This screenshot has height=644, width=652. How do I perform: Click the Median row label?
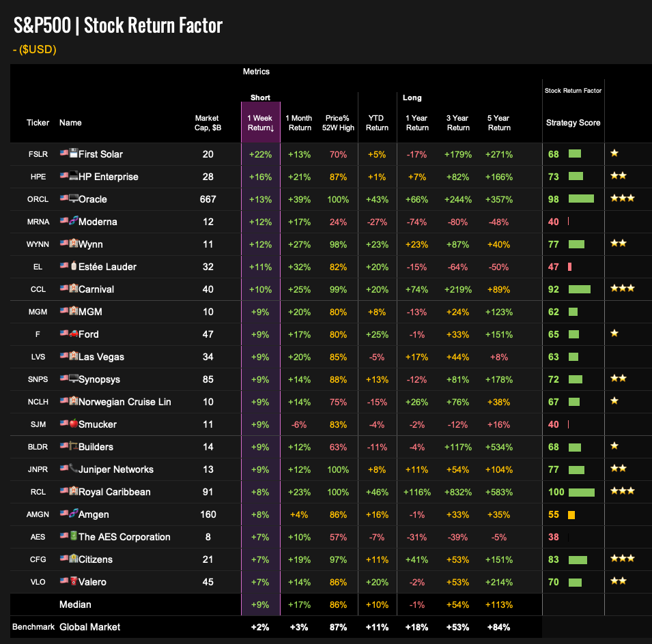pos(75,604)
